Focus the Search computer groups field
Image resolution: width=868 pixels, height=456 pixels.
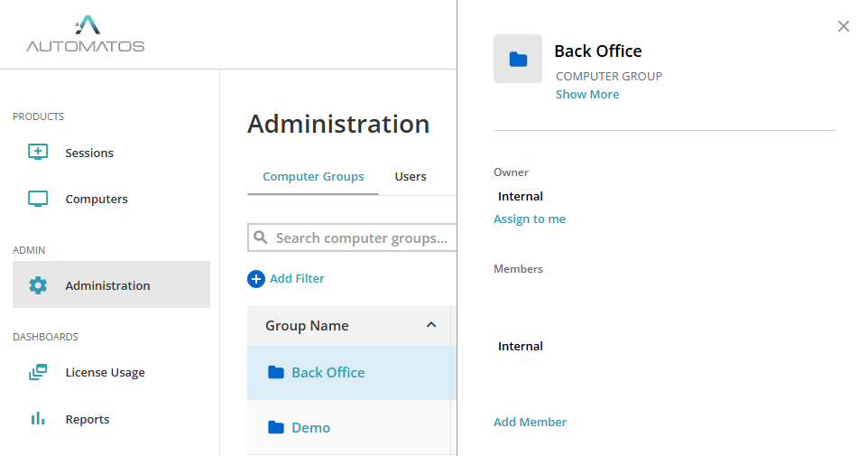point(361,238)
